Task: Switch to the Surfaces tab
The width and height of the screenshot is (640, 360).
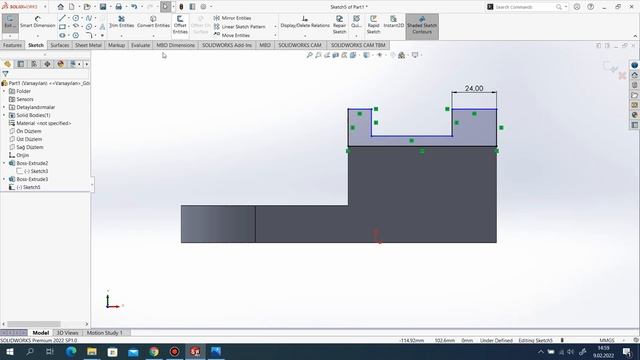Action: (60, 45)
